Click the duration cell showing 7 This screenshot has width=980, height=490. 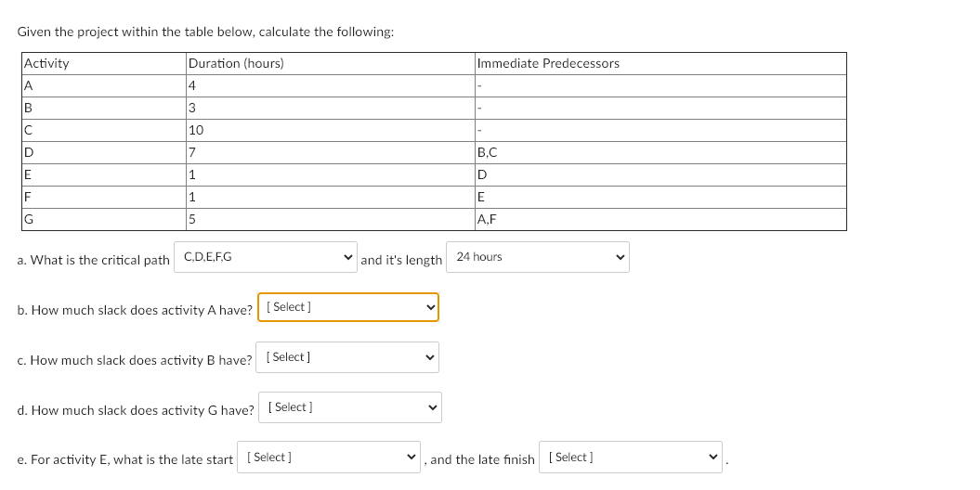pos(329,153)
